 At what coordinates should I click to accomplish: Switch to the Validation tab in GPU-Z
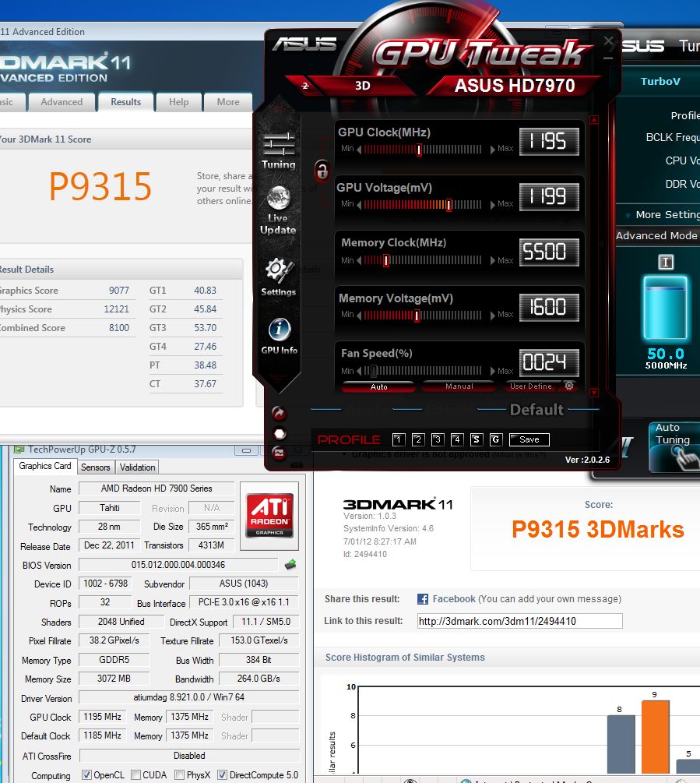[137, 467]
